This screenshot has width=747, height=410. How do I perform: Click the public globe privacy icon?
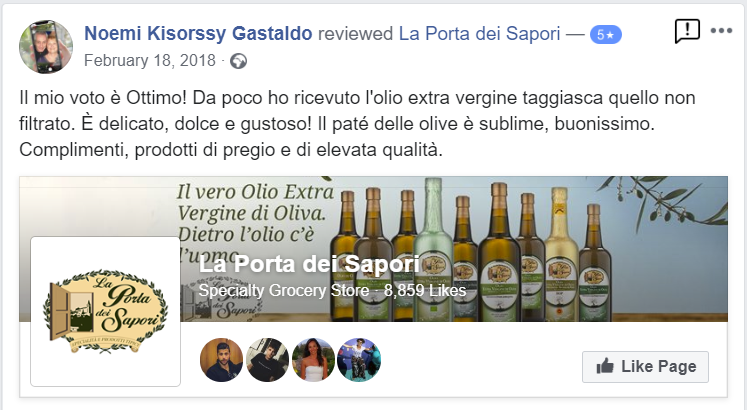pyautogui.click(x=239, y=61)
